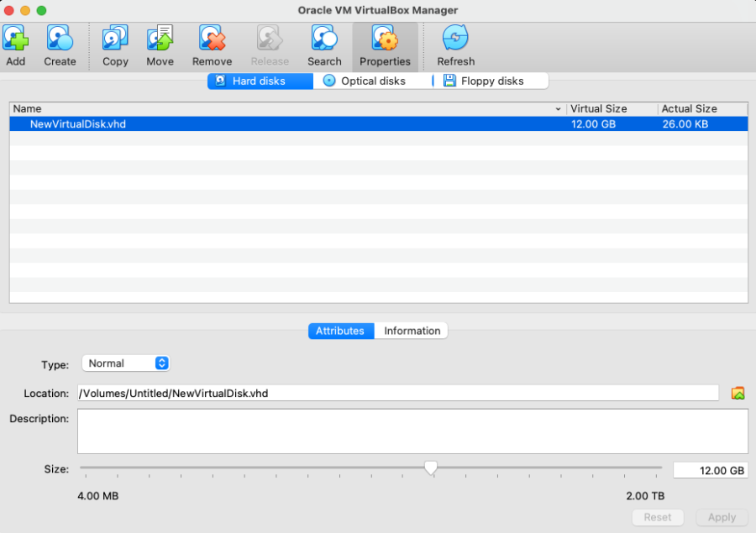Close the VirtualBox Manager window
The width and height of the screenshot is (756, 533).
(x=9, y=10)
